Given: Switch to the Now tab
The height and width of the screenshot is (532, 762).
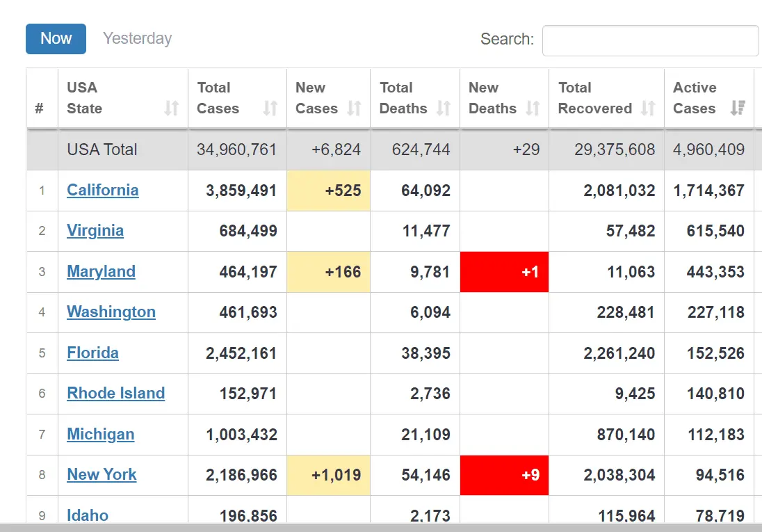Looking at the screenshot, I should tap(56, 39).
